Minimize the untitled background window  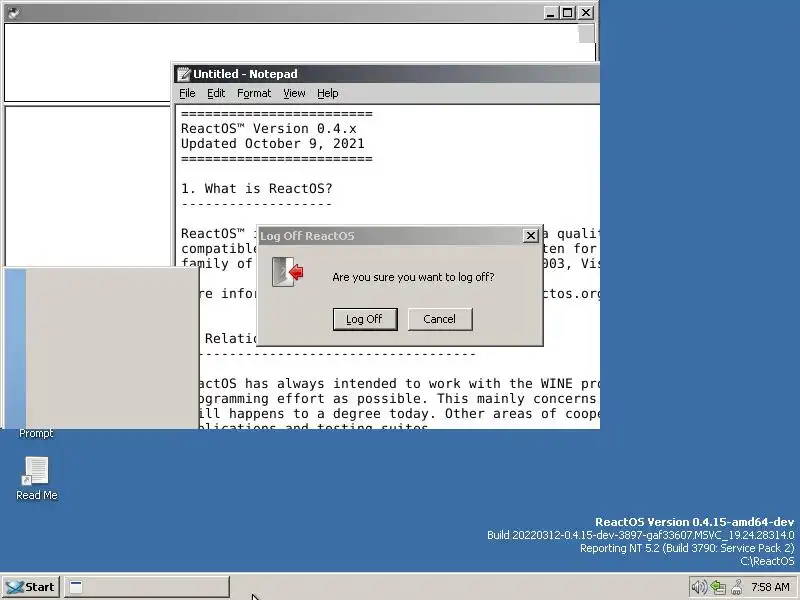[550, 13]
